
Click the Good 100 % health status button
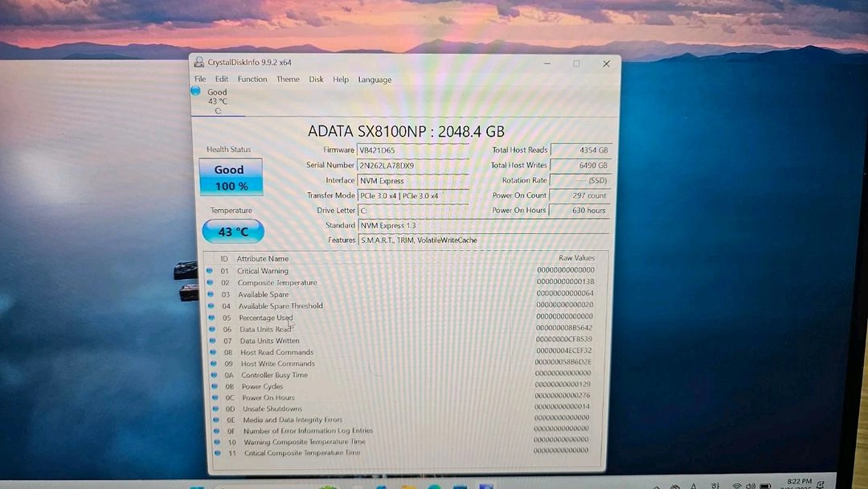click(231, 177)
